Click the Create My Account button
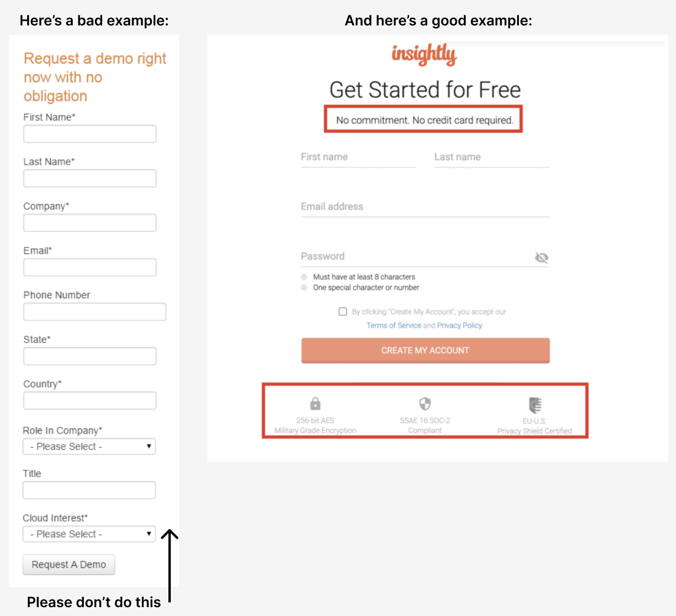Screen dimensions: 676x616 tap(425, 350)
